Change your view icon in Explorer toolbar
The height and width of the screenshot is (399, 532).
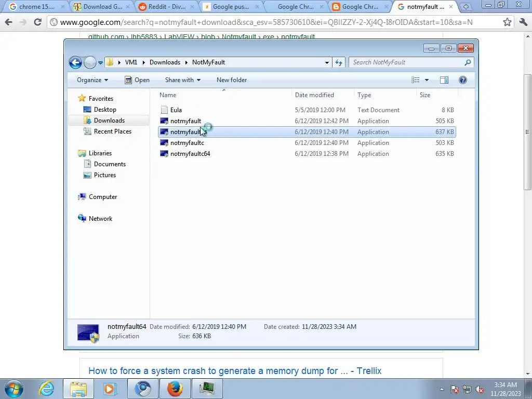416,80
